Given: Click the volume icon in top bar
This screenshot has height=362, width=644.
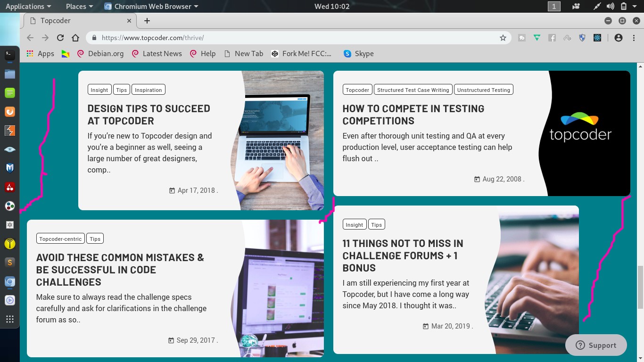Looking at the screenshot, I should [x=610, y=6].
